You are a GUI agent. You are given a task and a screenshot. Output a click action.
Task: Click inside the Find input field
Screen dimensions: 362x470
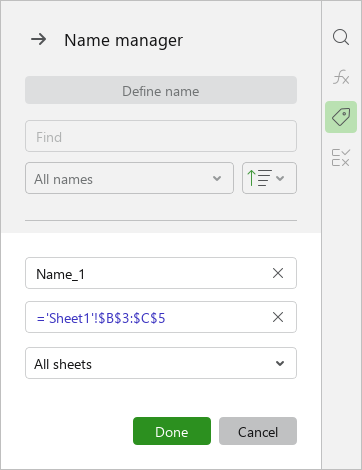(161, 136)
